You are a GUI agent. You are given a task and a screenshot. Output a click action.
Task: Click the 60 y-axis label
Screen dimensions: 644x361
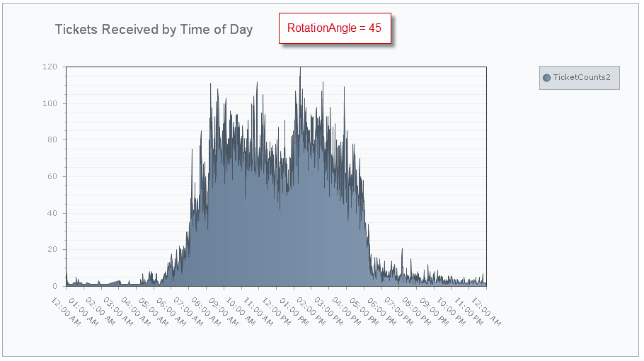click(52, 176)
